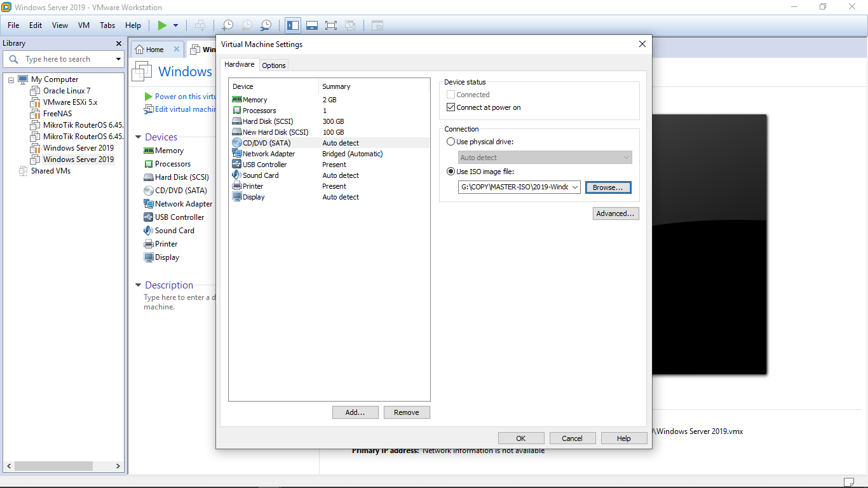
Task: Collapse the Devices section
Action: 138,137
